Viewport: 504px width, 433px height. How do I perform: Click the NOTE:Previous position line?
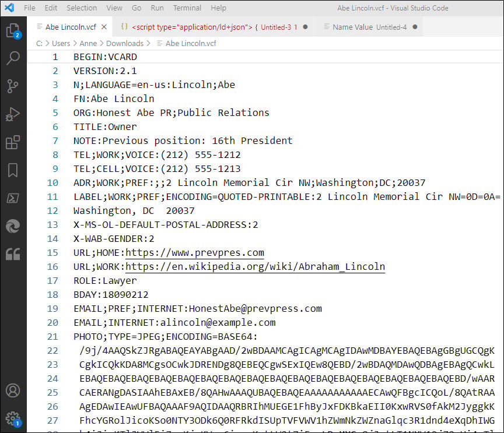click(183, 140)
